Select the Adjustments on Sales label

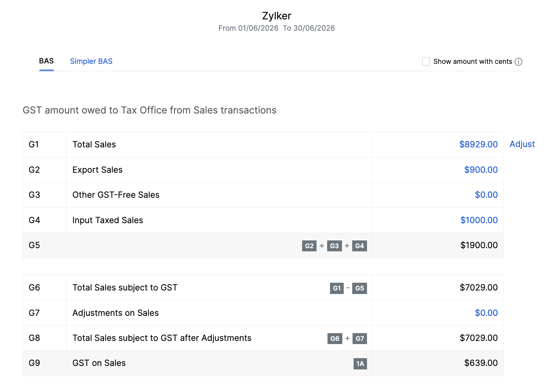115,313
